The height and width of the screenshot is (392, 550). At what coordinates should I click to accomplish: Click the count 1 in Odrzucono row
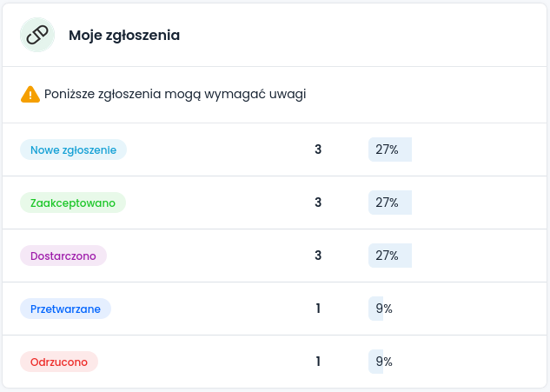click(x=318, y=362)
